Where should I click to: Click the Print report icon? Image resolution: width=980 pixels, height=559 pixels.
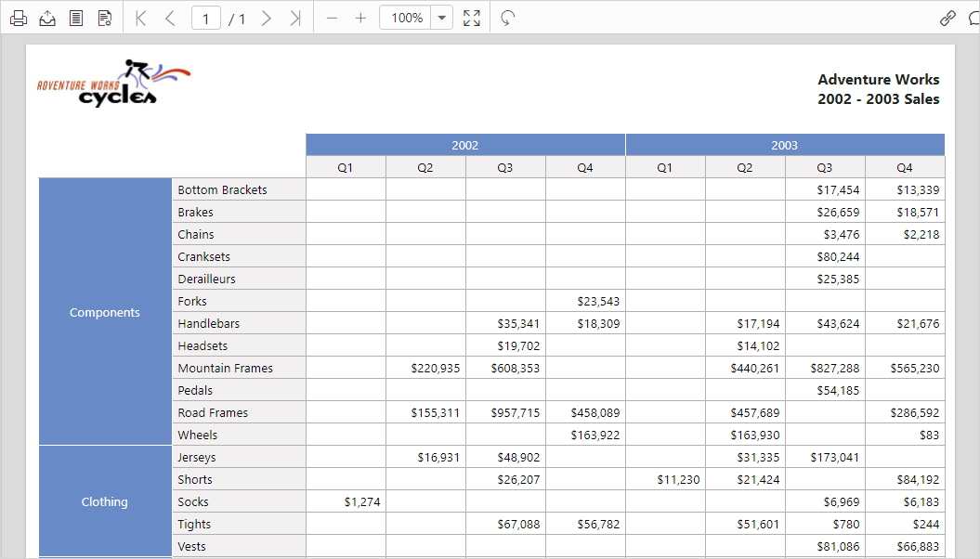[19, 19]
